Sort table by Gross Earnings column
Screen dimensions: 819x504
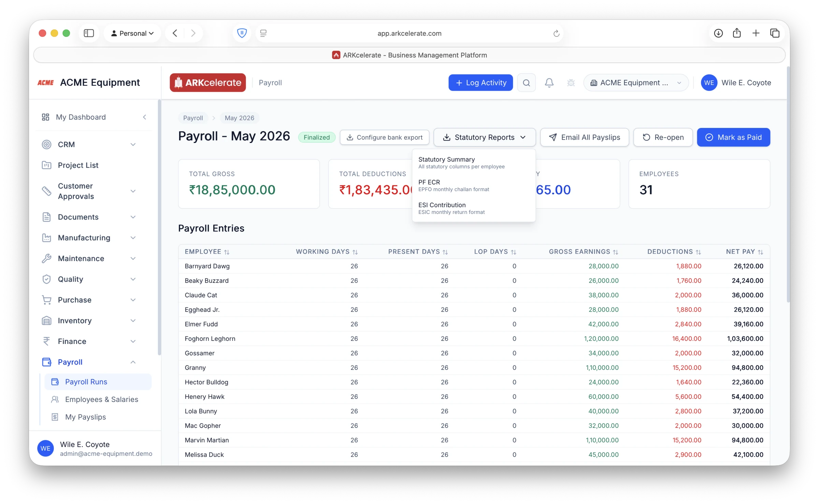pyautogui.click(x=583, y=251)
